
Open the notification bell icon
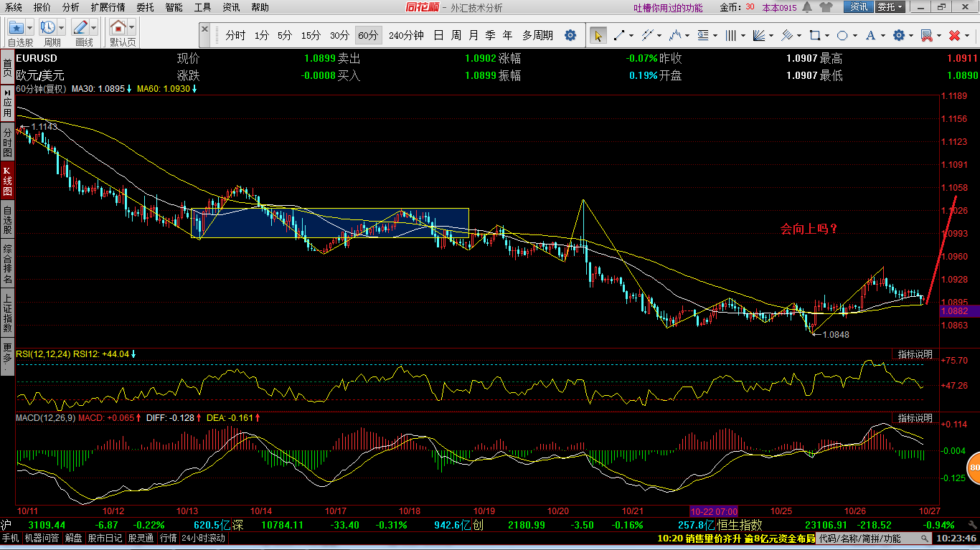click(x=806, y=7)
